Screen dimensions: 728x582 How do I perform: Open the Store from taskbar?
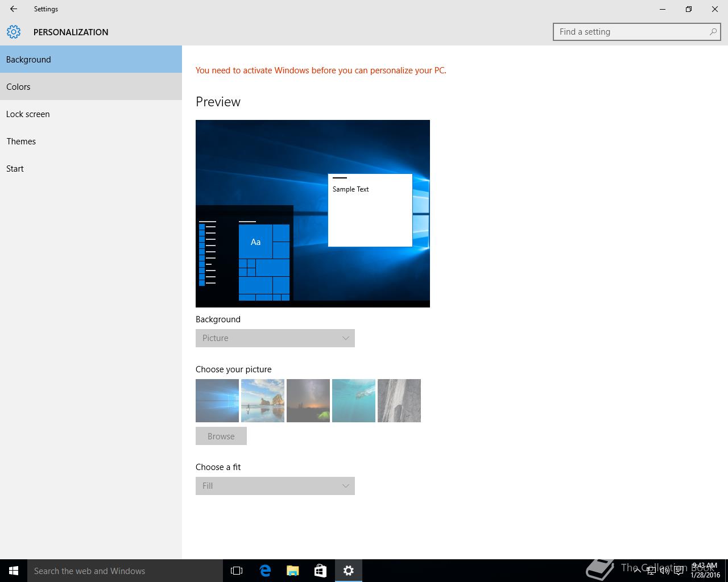[x=321, y=571]
